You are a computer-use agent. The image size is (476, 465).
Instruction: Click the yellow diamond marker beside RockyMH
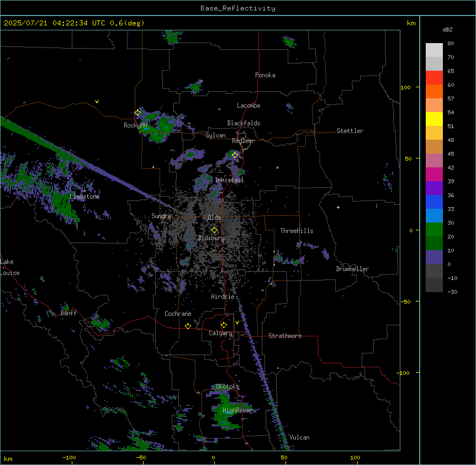click(137, 113)
